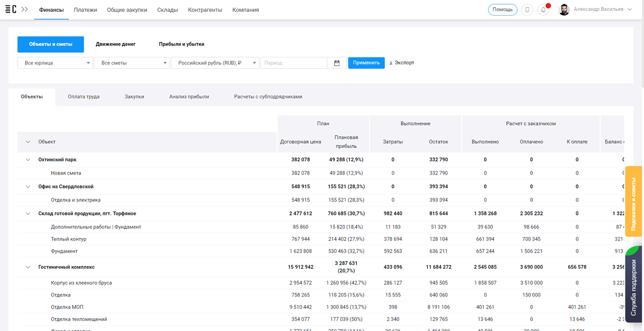Click value 3 690 000 cell
The image size is (644, 331).
pos(531,267)
